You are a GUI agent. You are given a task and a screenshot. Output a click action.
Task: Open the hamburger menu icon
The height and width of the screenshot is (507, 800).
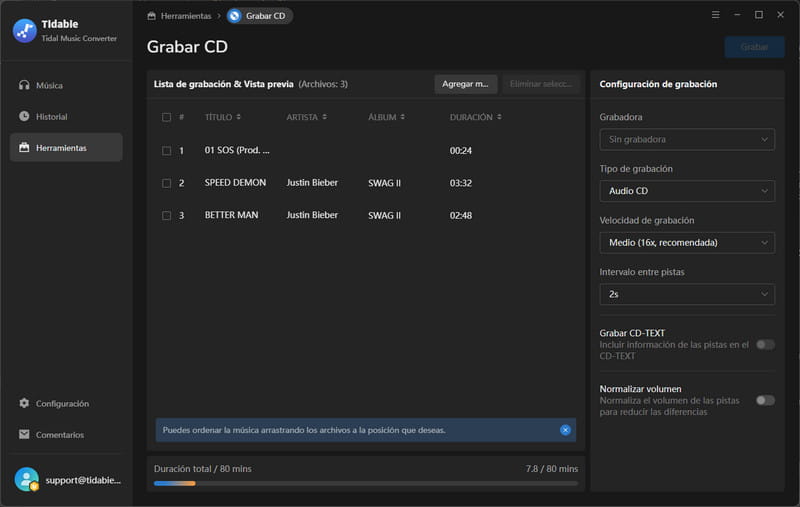tap(715, 15)
